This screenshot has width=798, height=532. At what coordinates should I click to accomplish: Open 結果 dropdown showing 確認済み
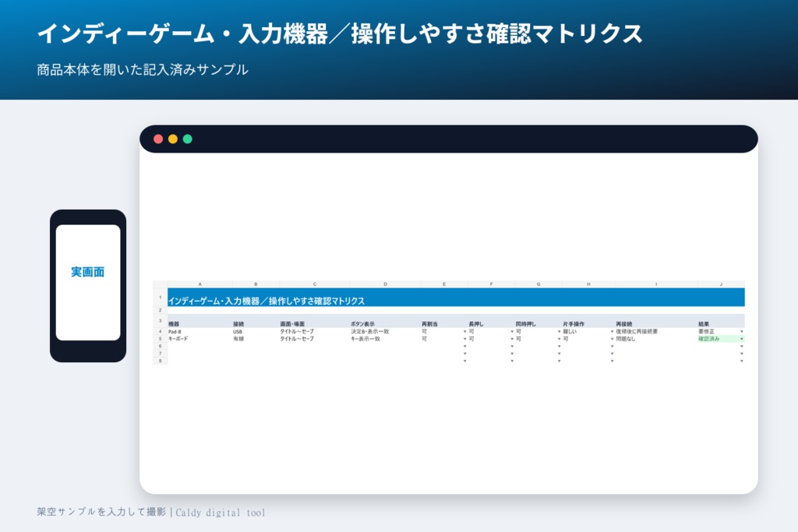(742, 339)
